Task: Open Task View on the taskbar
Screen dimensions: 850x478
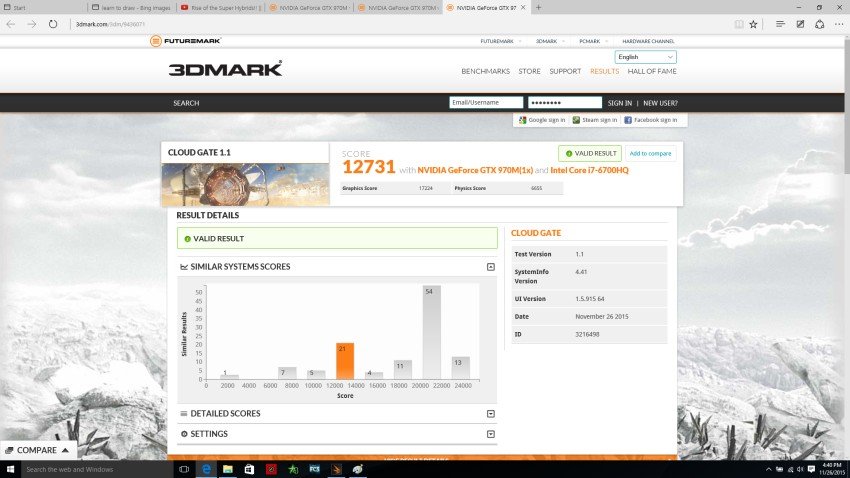Action: (184, 469)
